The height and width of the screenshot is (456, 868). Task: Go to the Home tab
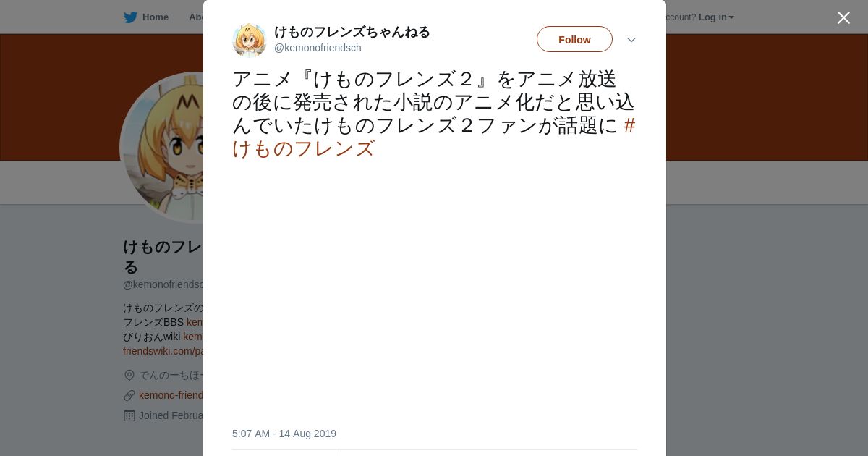pyautogui.click(x=146, y=17)
